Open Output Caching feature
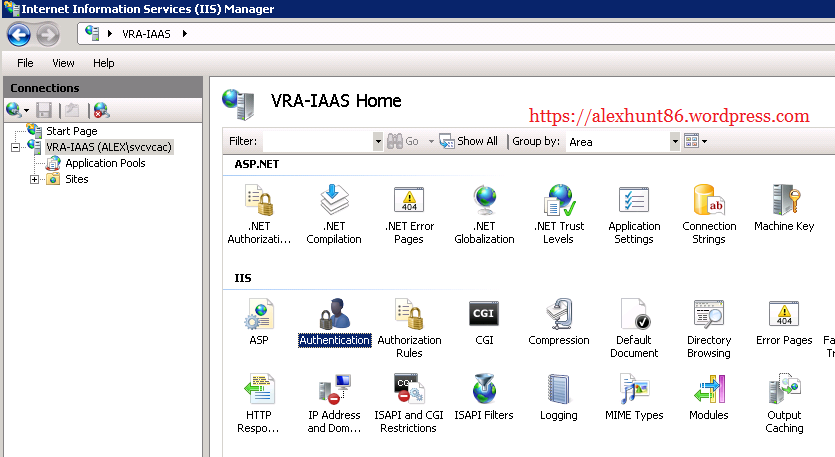835x457 pixels. click(784, 403)
